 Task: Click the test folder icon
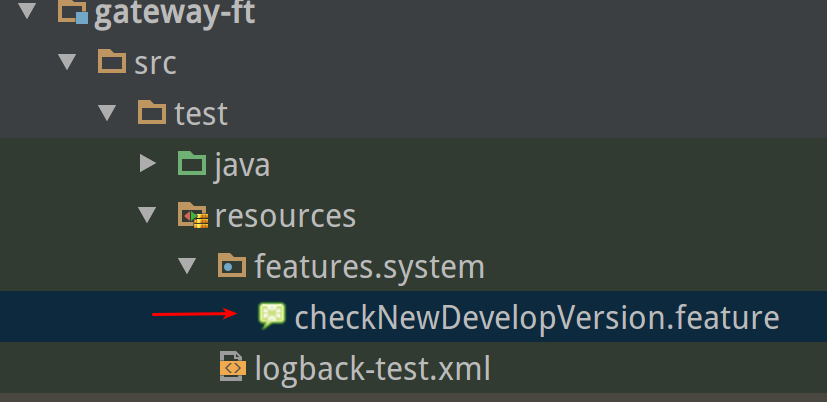click(152, 112)
